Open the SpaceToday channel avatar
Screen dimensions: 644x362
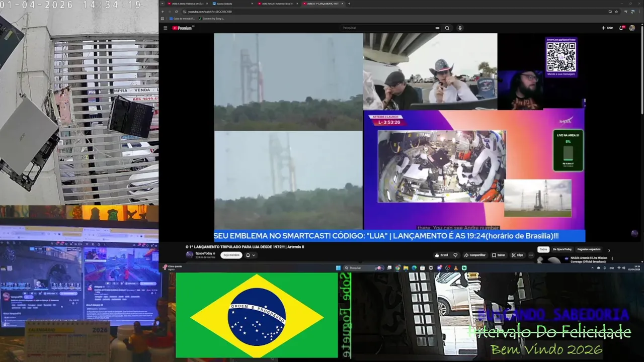[x=190, y=255]
